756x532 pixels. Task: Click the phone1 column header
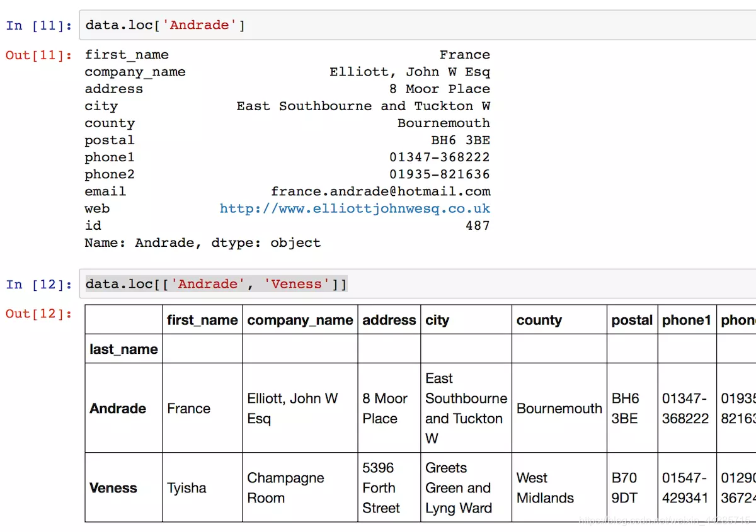687,320
